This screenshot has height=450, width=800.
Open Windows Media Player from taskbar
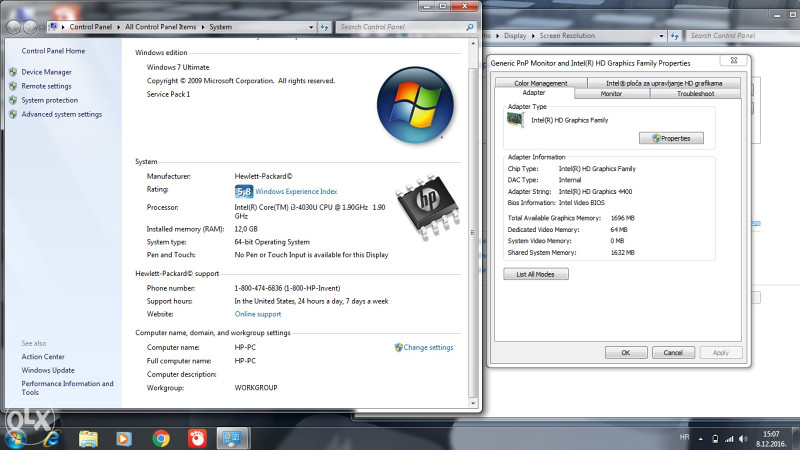[x=124, y=439]
